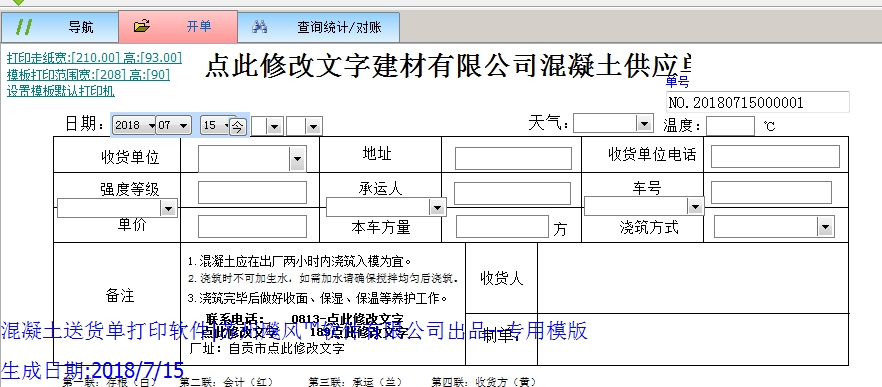
Task: Click the text field beside 车号
Action: pos(771,192)
